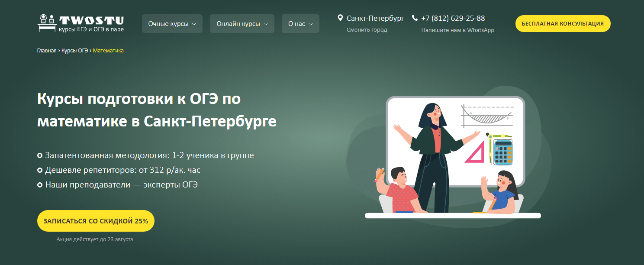
Task: Open Напишите нам в WhatsApp link
Action: [457, 30]
